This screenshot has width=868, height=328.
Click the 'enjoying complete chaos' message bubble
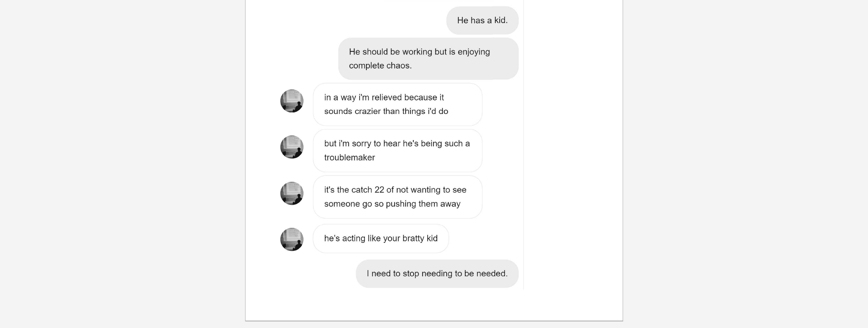tap(428, 59)
